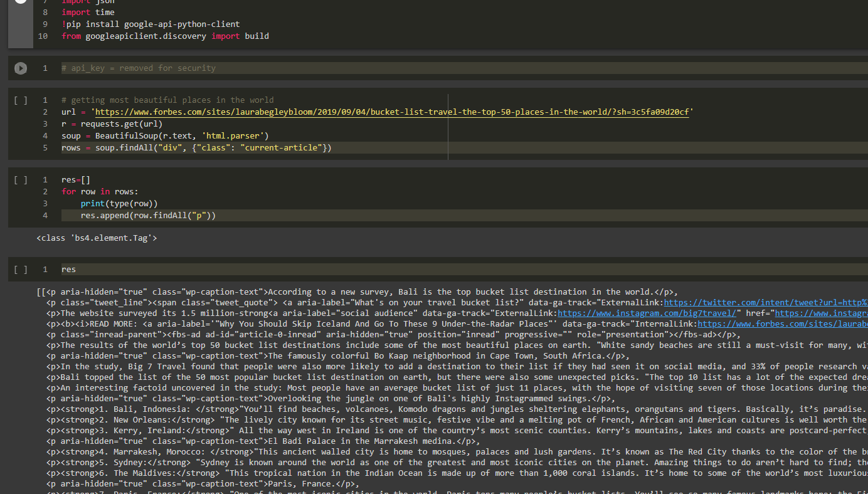Click the '!pip install google-api-python-client' line

151,24
